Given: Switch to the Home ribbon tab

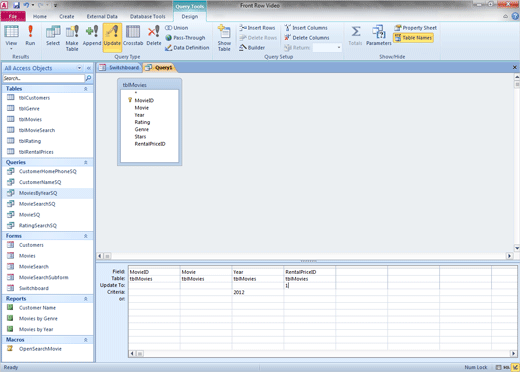Looking at the screenshot, I should [40, 16].
